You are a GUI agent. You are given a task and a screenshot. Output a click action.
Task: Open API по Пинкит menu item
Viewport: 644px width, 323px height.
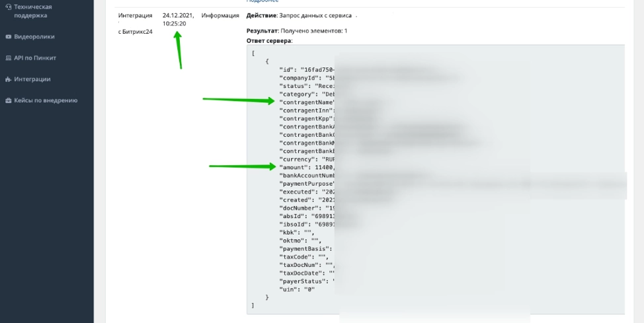35,58
